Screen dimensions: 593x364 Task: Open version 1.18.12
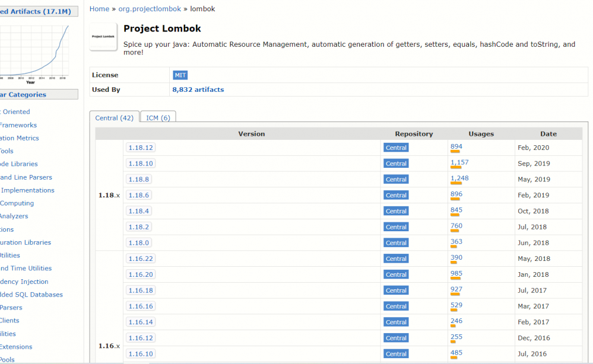(x=141, y=148)
